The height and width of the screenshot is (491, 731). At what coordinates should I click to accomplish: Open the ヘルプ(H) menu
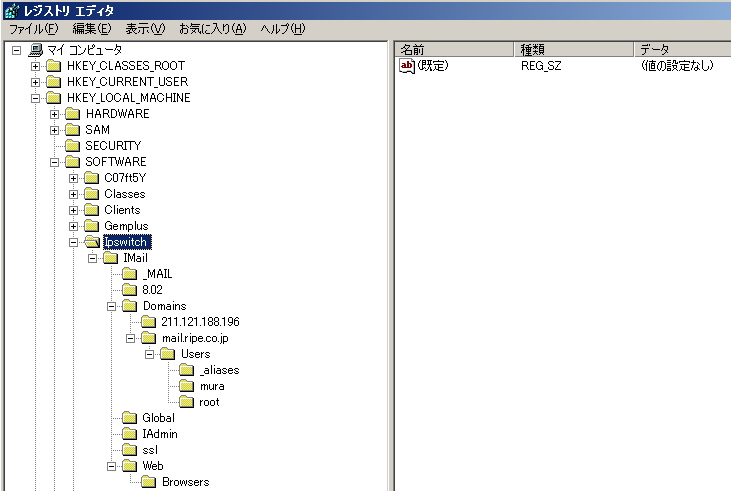pyautogui.click(x=283, y=29)
